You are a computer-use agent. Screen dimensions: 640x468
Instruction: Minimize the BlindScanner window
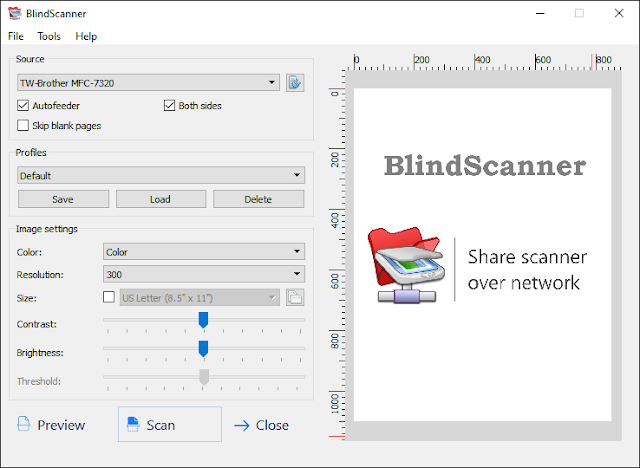(540, 13)
